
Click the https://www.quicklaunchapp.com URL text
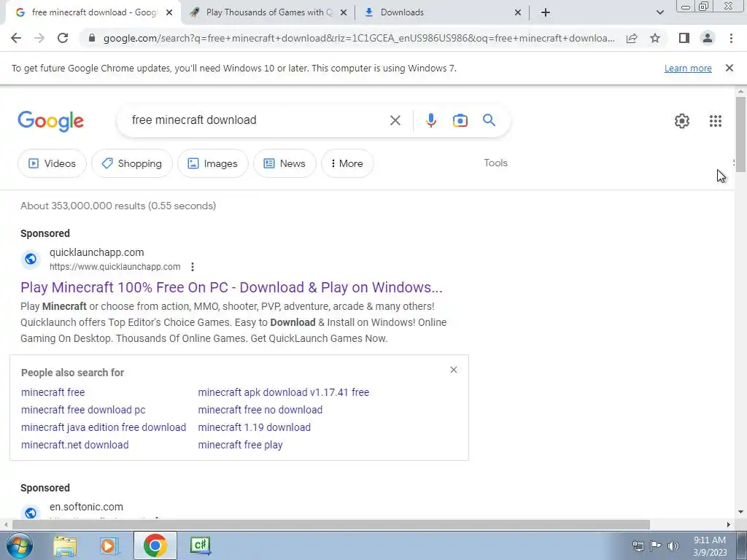115,267
